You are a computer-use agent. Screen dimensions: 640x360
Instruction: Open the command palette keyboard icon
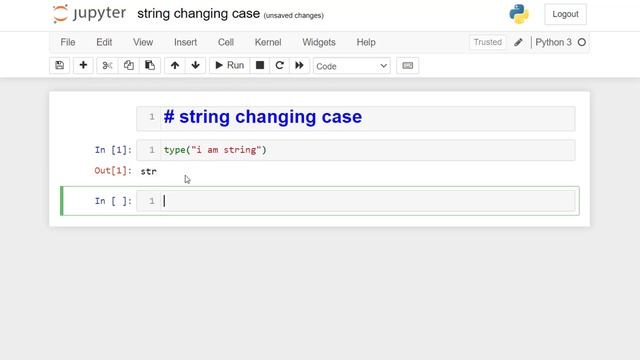407,65
